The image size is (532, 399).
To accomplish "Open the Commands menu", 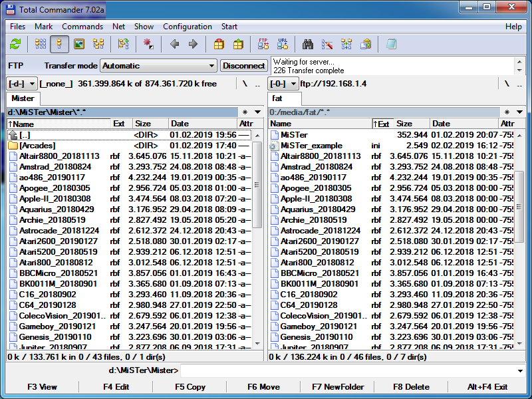I will (x=82, y=27).
